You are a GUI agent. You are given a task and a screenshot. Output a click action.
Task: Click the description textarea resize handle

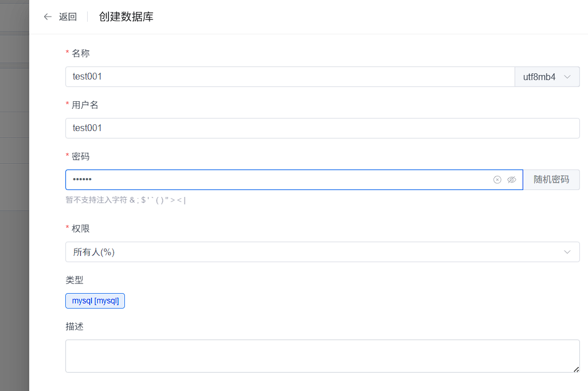pos(576,369)
